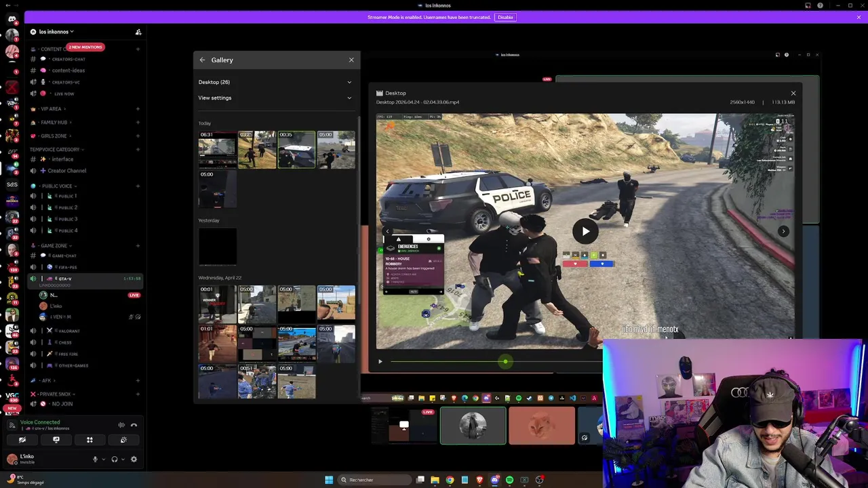Open the 06:31 clip thumbnail from Today

(217, 149)
